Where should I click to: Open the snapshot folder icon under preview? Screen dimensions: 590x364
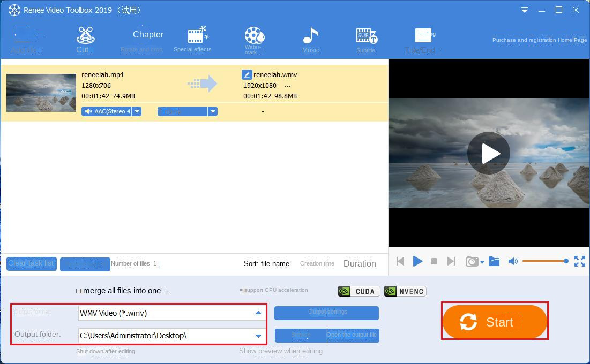pos(494,261)
